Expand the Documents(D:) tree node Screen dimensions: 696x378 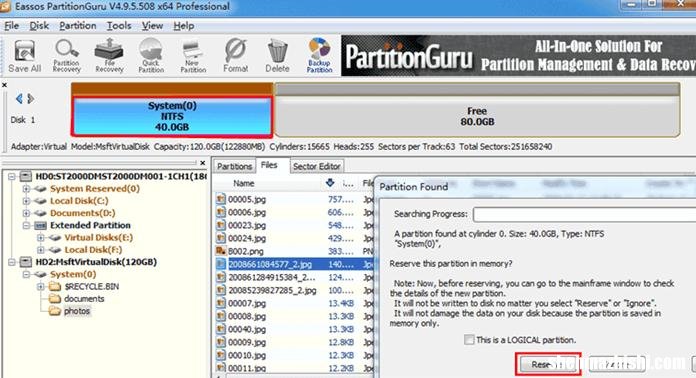coord(26,213)
